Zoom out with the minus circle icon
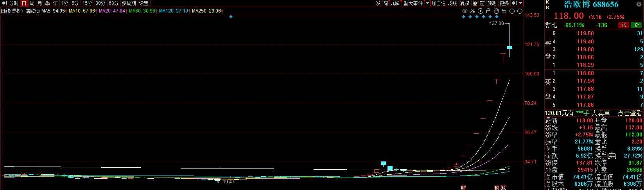 [520, 11]
